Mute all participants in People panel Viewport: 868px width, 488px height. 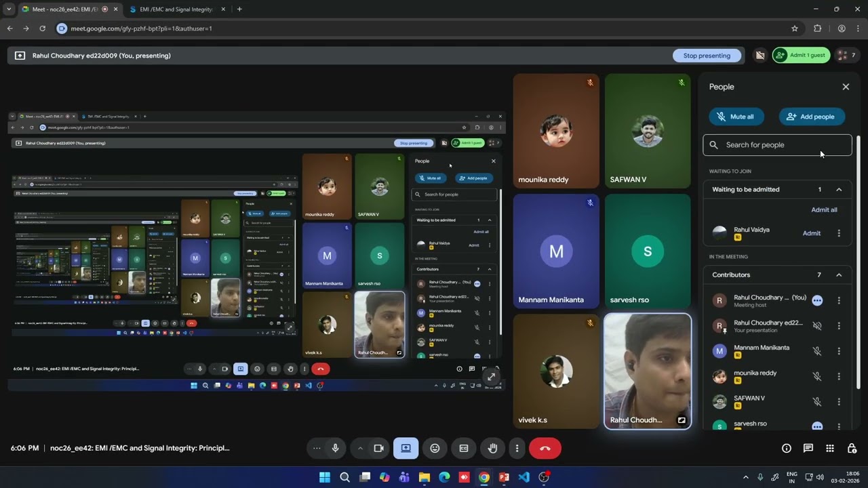click(x=736, y=117)
